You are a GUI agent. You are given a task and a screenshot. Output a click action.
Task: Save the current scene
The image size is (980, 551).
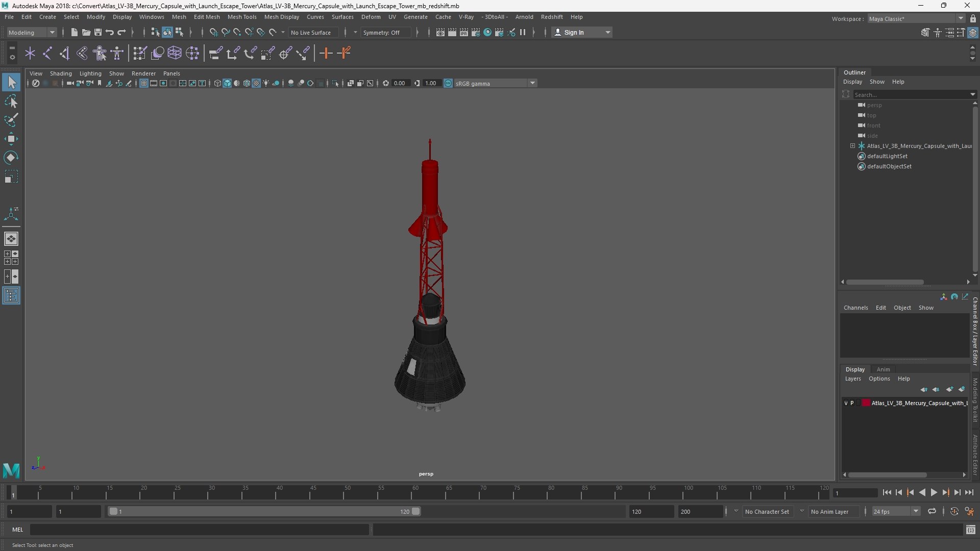point(97,32)
